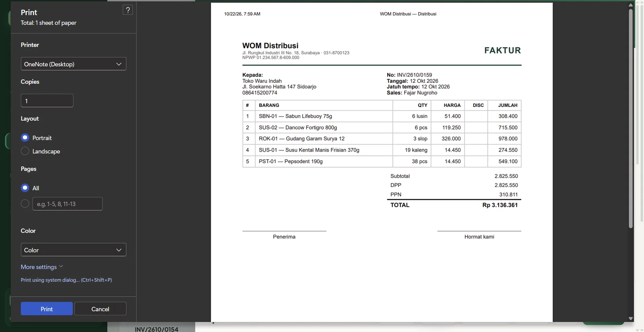Open the Color mode dropdown

(73, 250)
